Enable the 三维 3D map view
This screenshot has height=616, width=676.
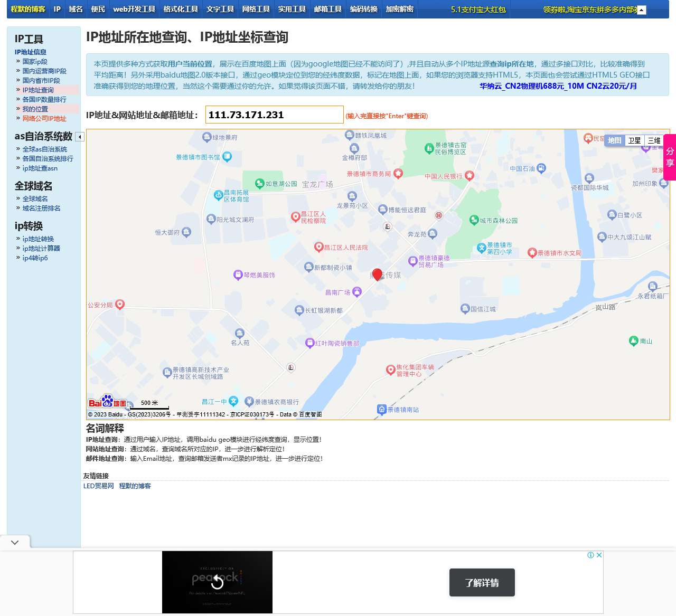tap(655, 140)
